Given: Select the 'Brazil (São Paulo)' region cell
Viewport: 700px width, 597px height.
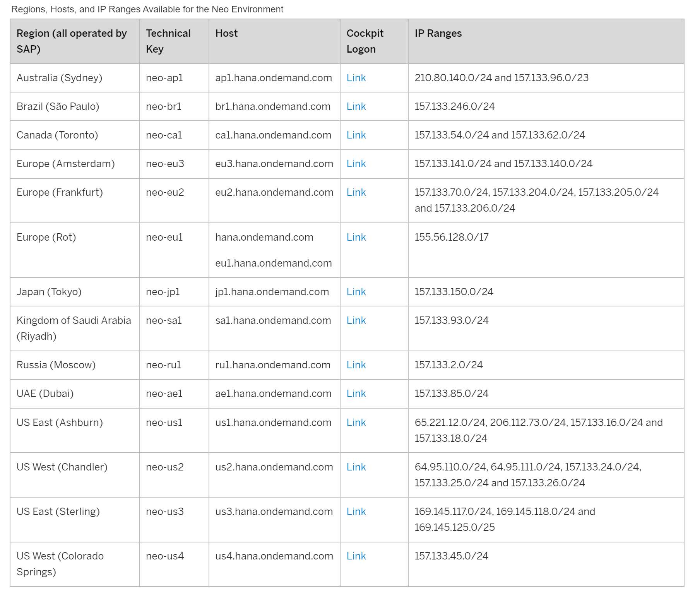Looking at the screenshot, I should point(75,106).
